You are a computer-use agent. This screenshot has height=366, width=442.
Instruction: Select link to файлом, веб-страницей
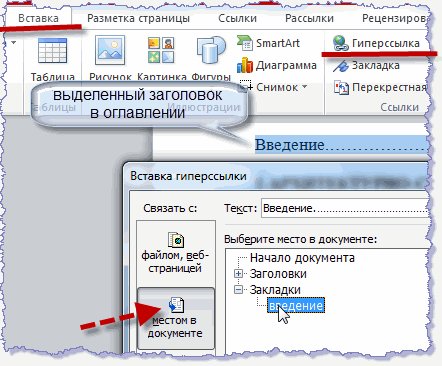(175, 253)
